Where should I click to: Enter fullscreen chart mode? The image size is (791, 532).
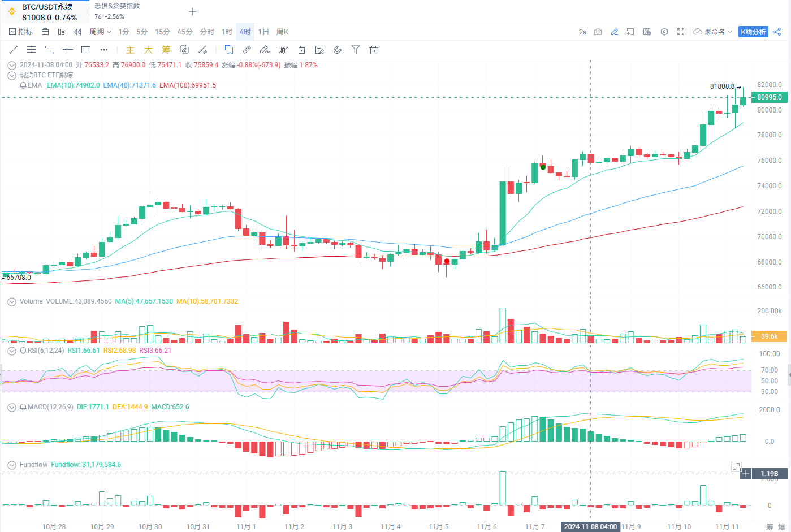pyautogui.click(x=681, y=32)
